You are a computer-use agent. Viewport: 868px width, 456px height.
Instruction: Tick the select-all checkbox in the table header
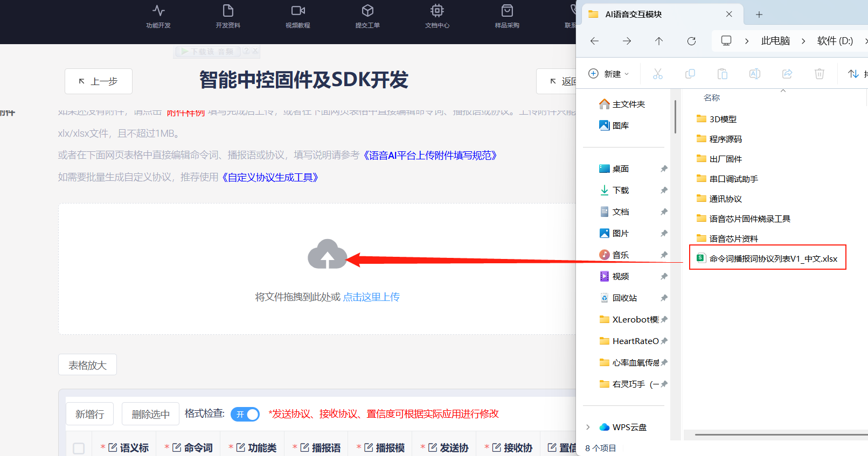pos(79,448)
